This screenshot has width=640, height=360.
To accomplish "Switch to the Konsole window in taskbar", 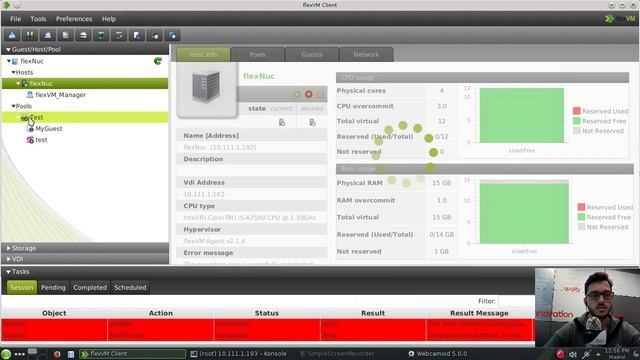I will click(x=239, y=354).
